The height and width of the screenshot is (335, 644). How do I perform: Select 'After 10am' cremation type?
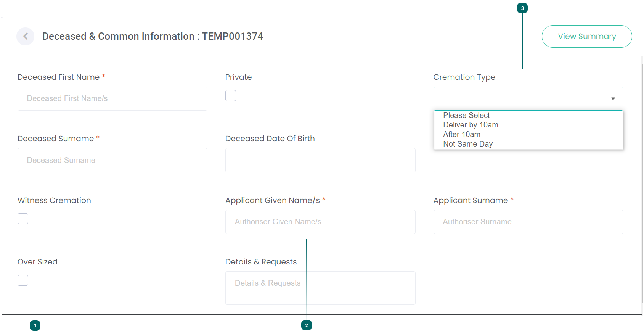pos(528,134)
